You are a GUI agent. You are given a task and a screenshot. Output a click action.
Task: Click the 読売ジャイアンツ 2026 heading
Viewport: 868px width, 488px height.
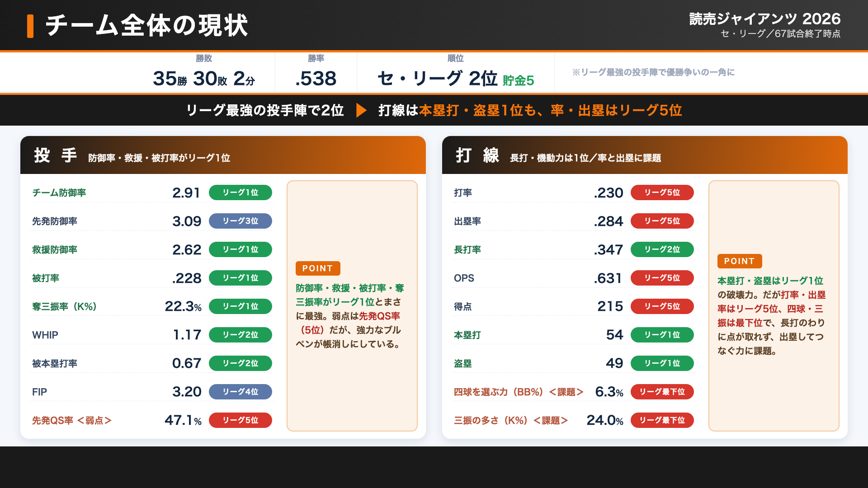765,19
